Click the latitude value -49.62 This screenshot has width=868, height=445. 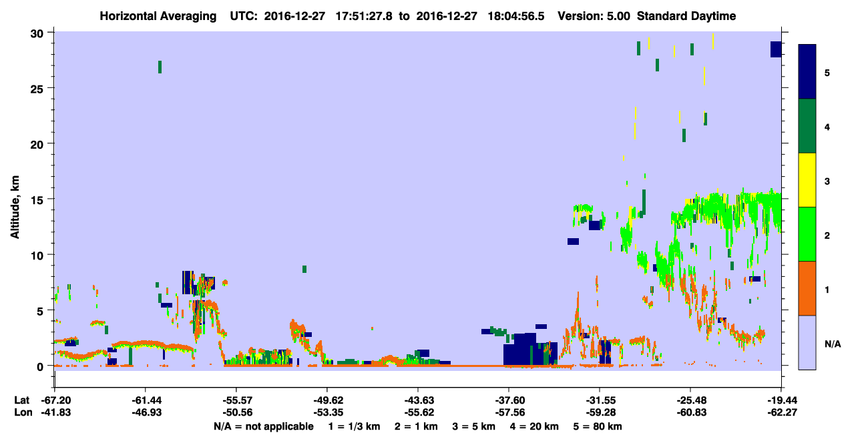click(327, 400)
